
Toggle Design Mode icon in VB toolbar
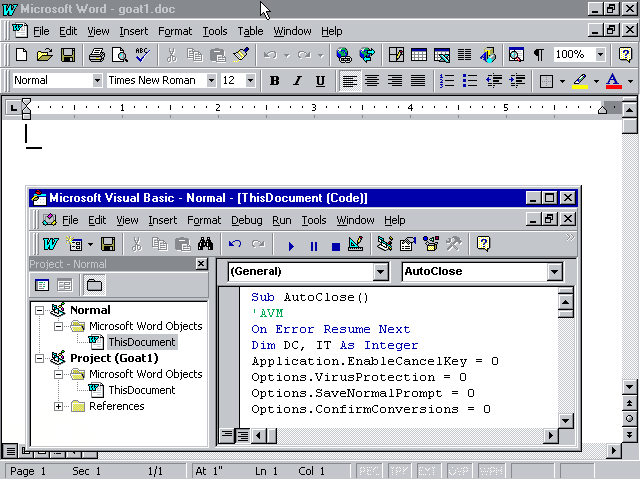[x=356, y=244]
